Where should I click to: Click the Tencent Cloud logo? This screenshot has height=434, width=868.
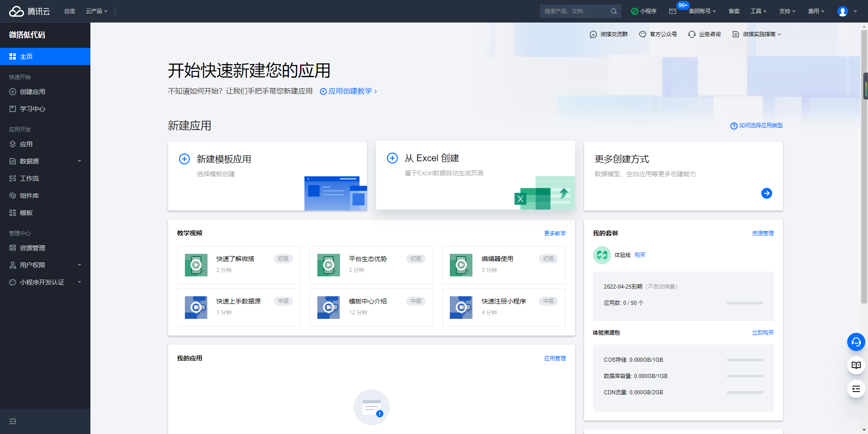click(x=29, y=11)
